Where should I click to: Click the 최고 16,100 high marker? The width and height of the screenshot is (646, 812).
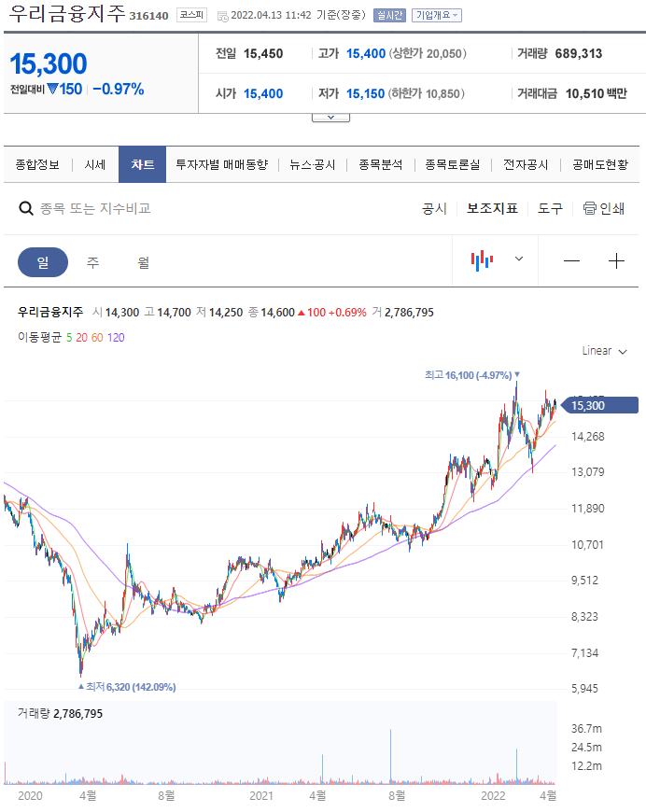472,375
